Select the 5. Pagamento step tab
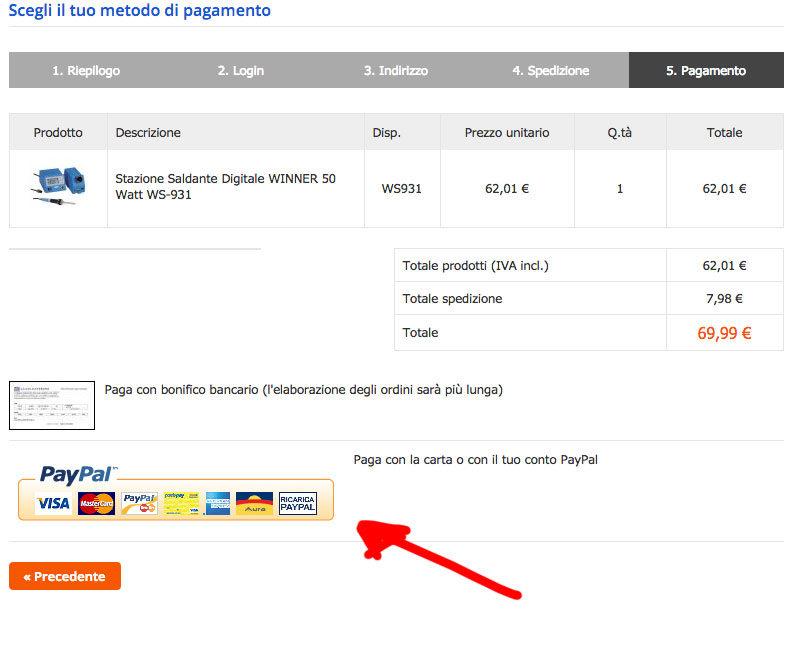The width and height of the screenshot is (802, 645). pos(706,70)
